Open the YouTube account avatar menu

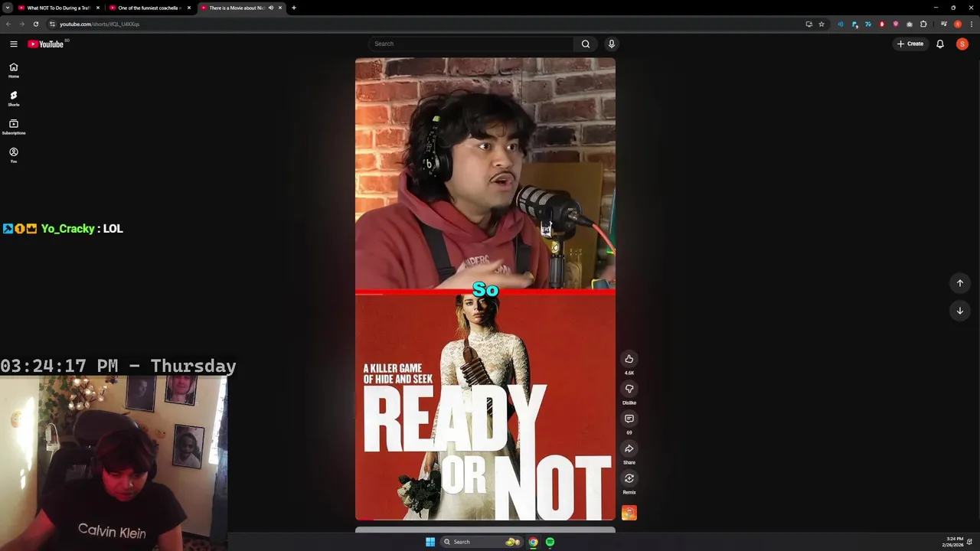pyautogui.click(x=962, y=44)
